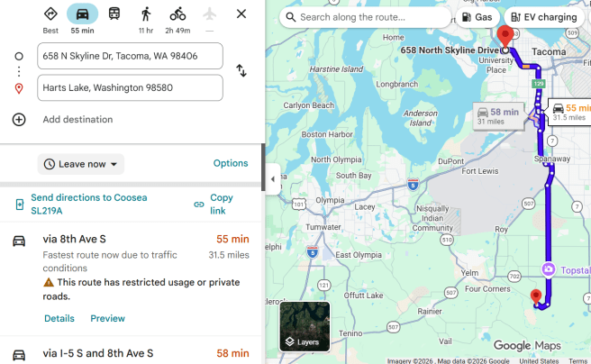Toggle the Gas filter chip
591x364 pixels.
coord(477,17)
